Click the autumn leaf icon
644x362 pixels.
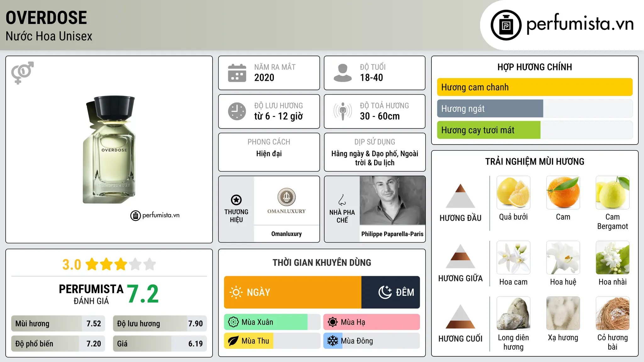click(233, 341)
